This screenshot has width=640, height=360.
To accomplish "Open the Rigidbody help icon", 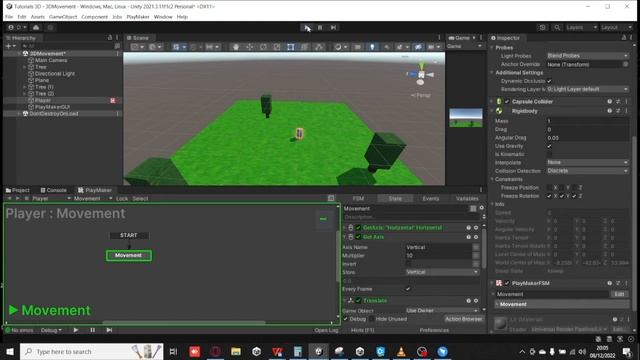I will 609,111.
